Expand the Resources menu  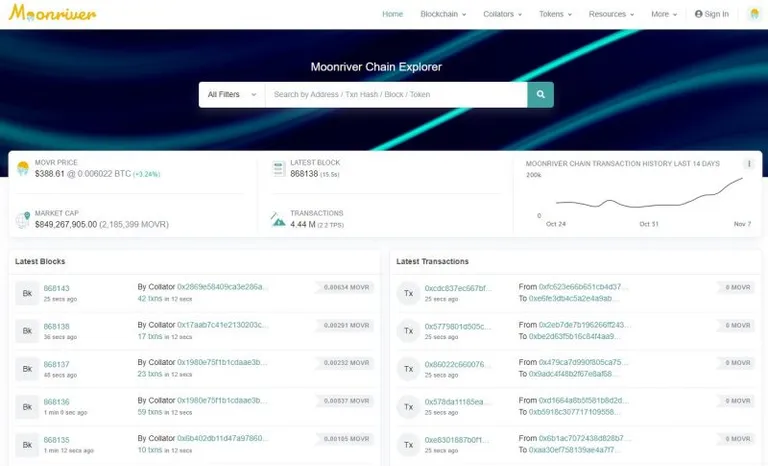coord(611,14)
